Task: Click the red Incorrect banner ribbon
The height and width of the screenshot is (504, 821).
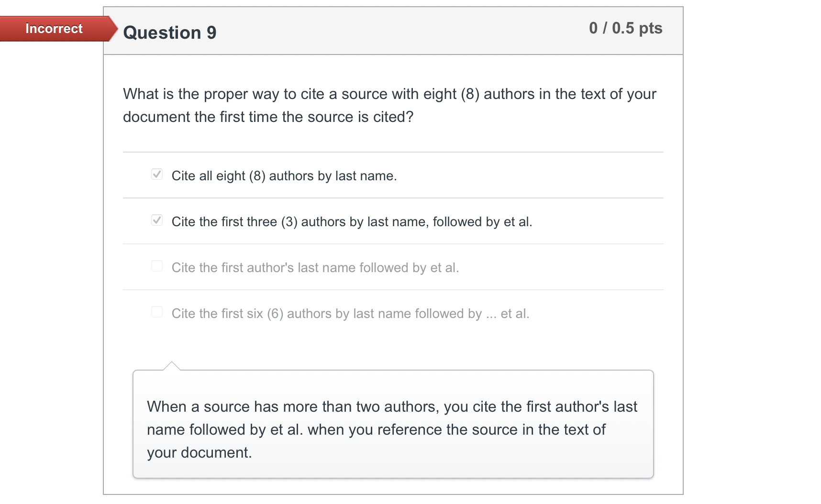Action: (54, 29)
